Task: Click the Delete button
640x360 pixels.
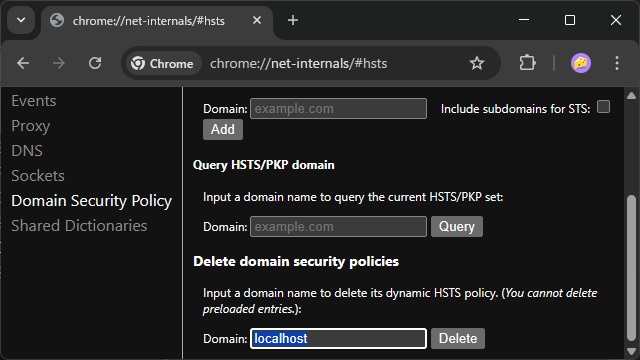Action: click(458, 338)
